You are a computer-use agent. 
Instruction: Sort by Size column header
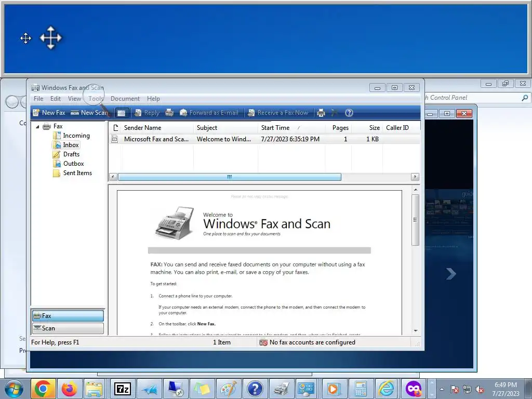pyautogui.click(x=367, y=128)
